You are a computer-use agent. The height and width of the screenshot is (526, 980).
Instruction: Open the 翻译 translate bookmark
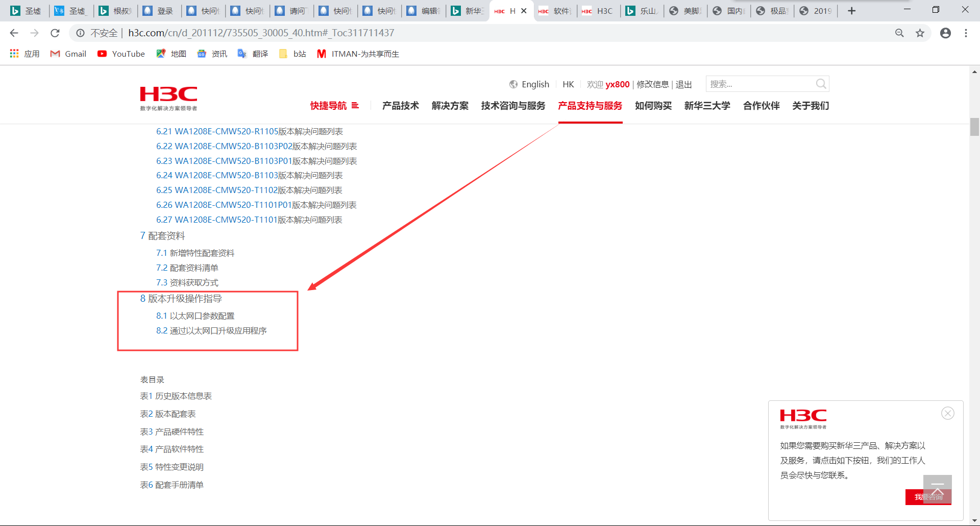coord(253,54)
